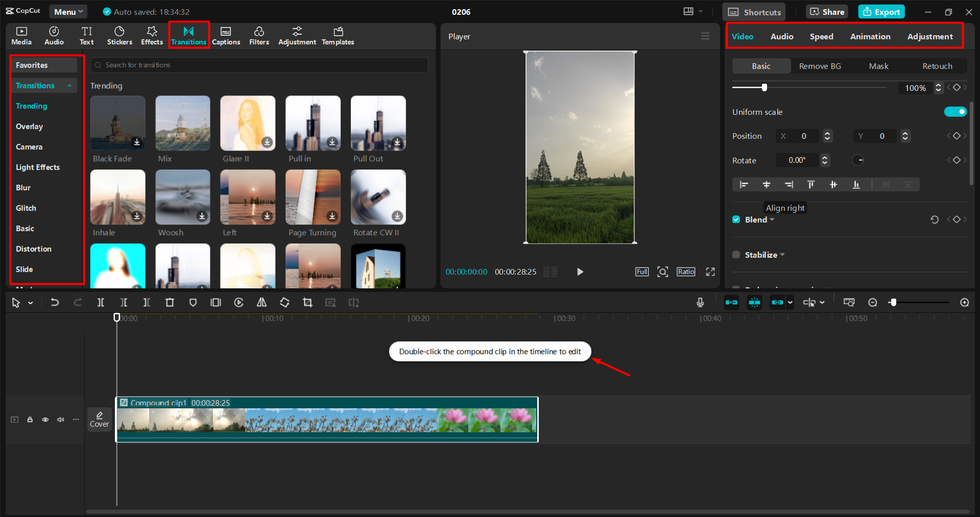Viewport: 980px width, 517px height.
Task: Split the clip at the playhead
Action: click(x=101, y=302)
